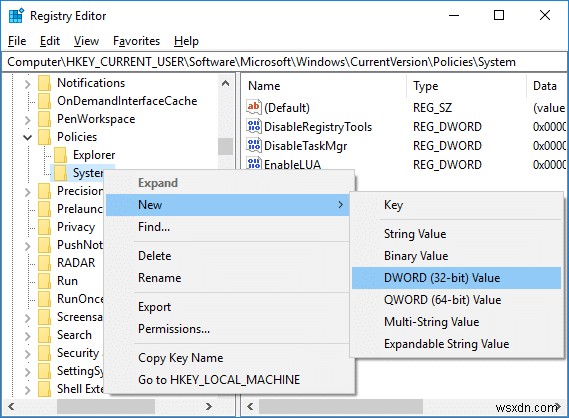Viewport: 569px width, 418px height.
Task: Click the Type column header
Action: tap(466, 86)
